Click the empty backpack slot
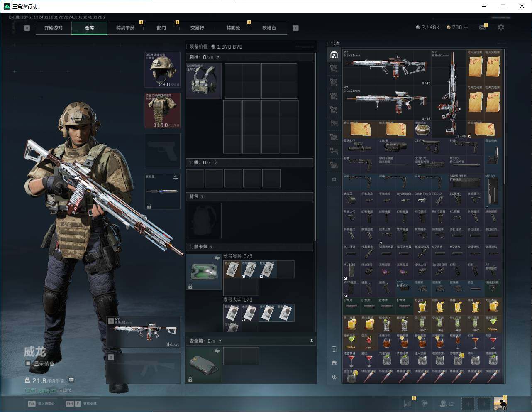Image resolution: width=532 pixels, height=412 pixels. coord(204,220)
